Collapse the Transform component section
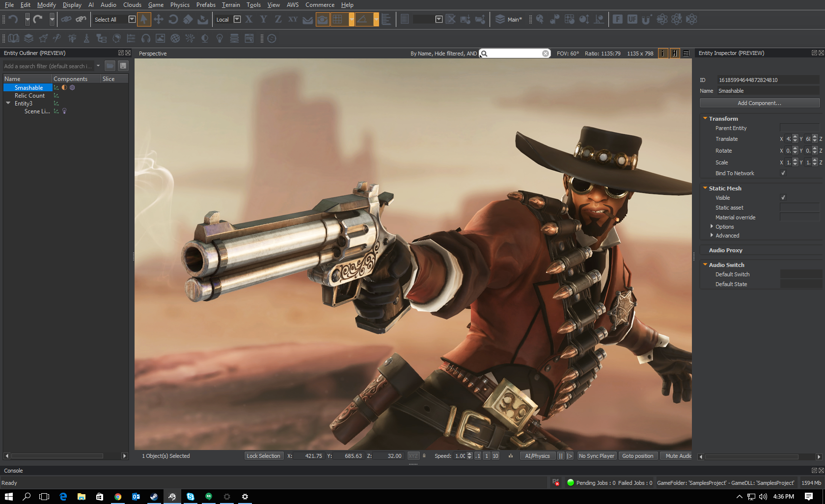 coord(705,118)
